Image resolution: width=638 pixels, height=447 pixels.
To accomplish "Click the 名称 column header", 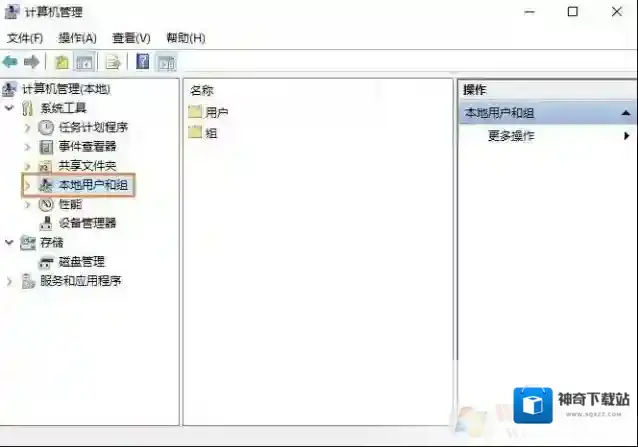I will [x=203, y=90].
